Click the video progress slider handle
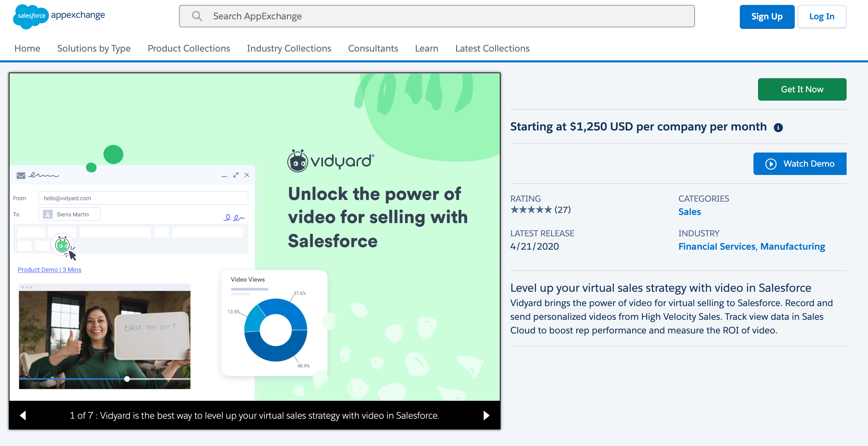 pos(127,379)
